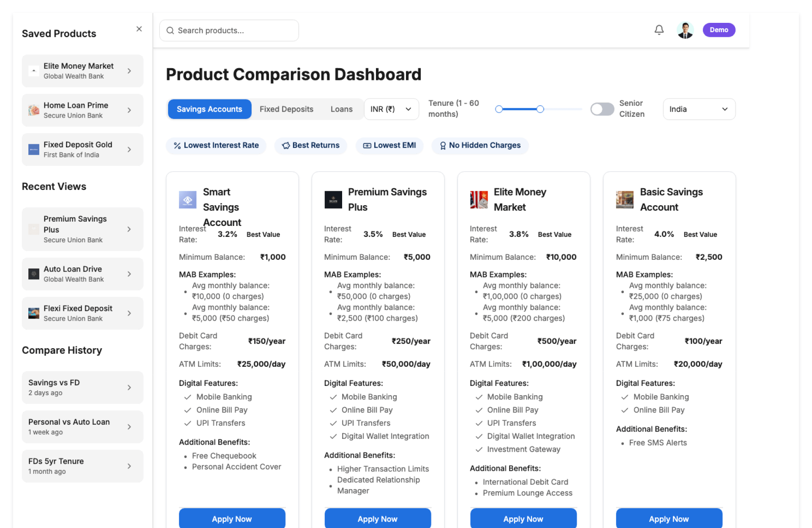Viewport: 812px width, 528px height.
Task: Click the Demo badge button
Action: click(x=719, y=30)
